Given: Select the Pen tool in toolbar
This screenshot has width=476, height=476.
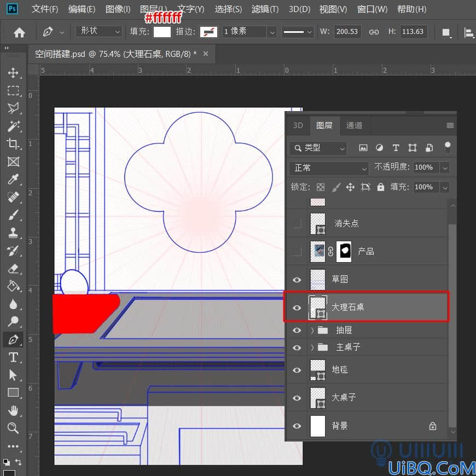Looking at the screenshot, I should tap(13, 339).
